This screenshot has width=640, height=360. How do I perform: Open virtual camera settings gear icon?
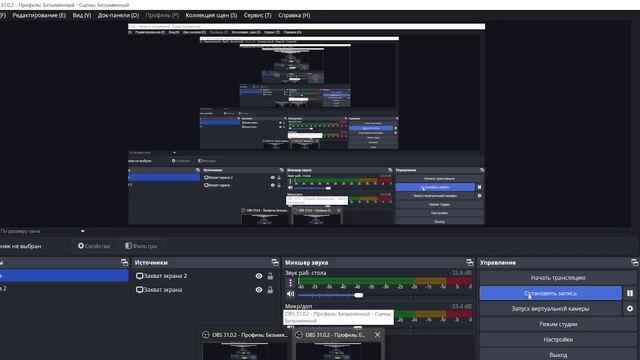630,309
